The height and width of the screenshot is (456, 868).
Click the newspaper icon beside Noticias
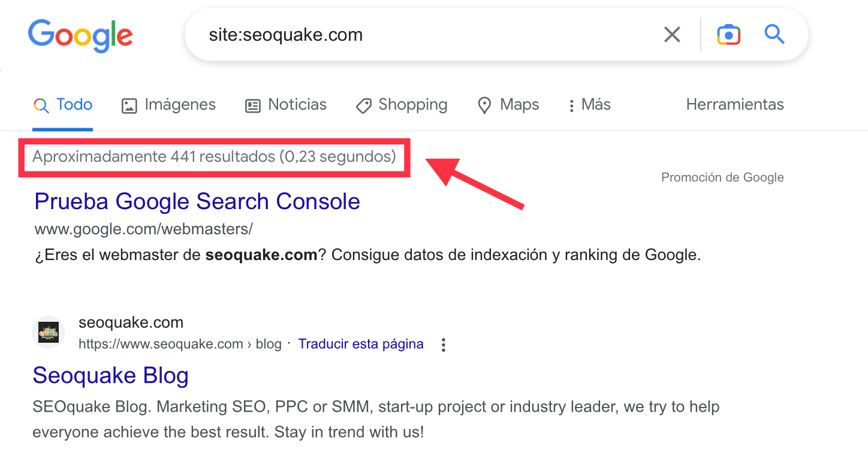[x=252, y=105]
